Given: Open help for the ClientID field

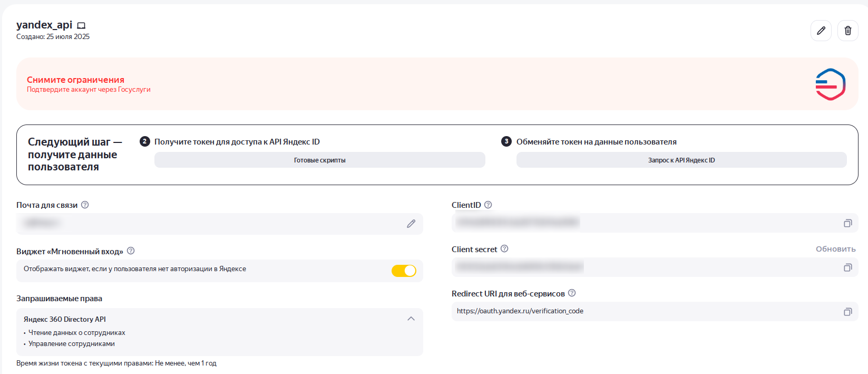Looking at the screenshot, I should click(488, 205).
